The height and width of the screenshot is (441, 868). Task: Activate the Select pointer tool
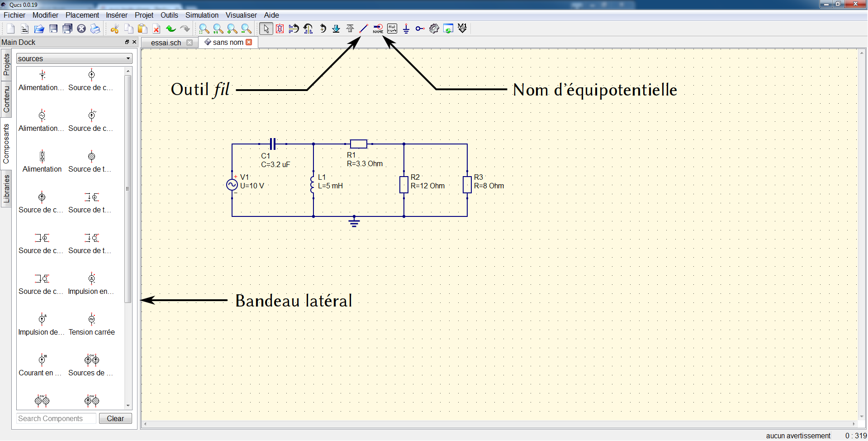tap(266, 29)
